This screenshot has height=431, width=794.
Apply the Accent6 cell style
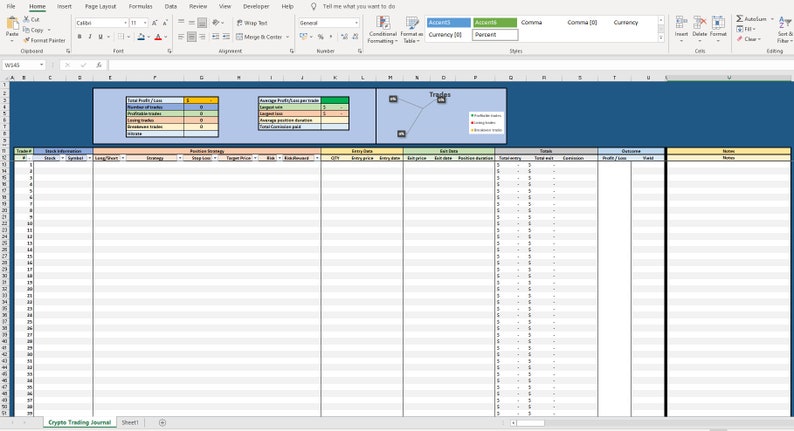pos(495,22)
